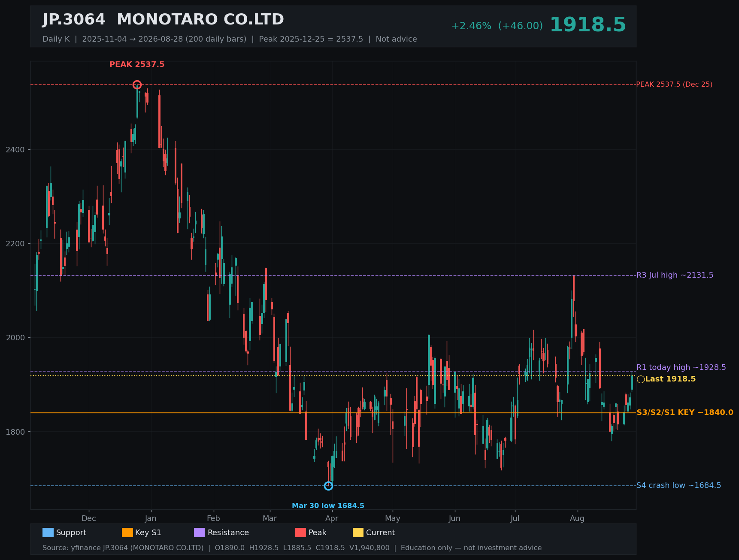Click the "Source: yfinance JP.3064" footer line
Screen dimensions: 739x560
[x=292, y=548]
